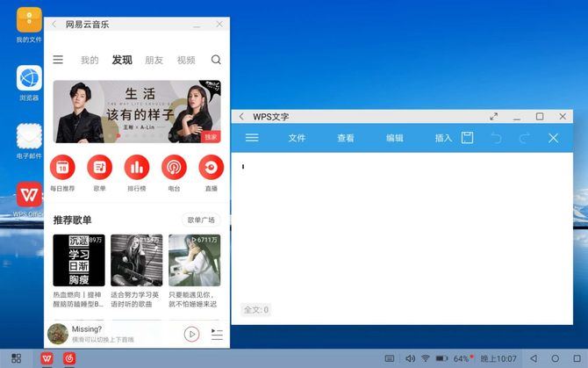Switch to the 我的 tab

90,60
